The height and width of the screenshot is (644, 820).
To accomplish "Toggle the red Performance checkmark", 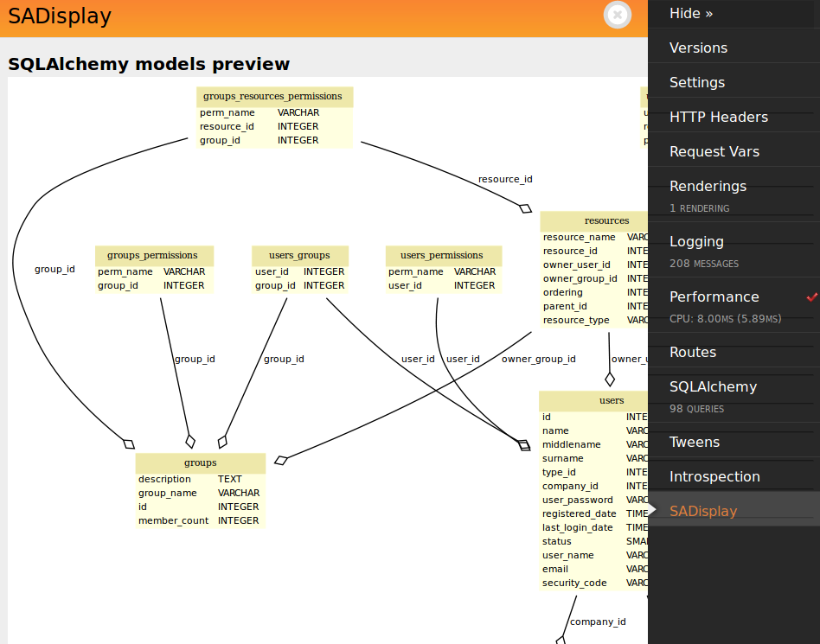I will pyautogui.click(x=811, y=297).
